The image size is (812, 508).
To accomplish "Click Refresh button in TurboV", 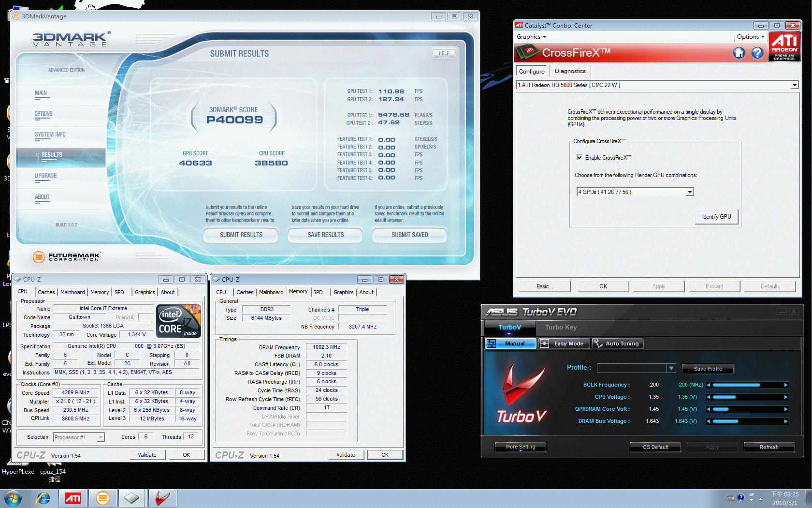I will pos(768,447).
